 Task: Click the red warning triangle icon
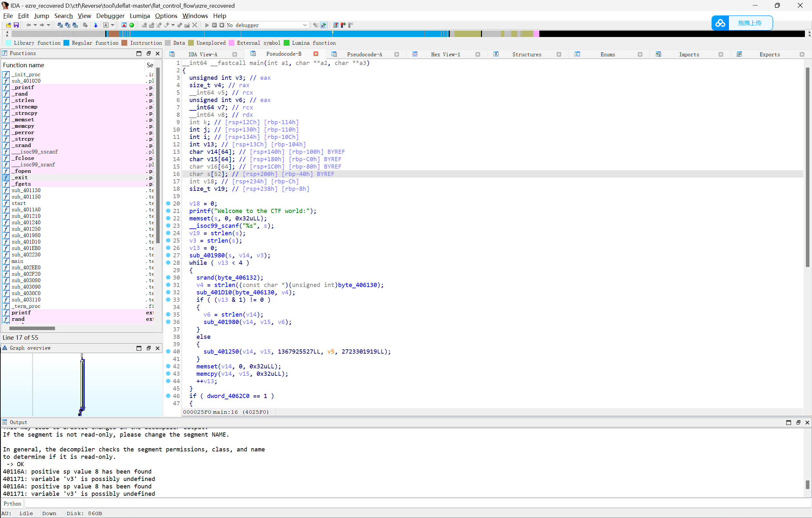tap(124, 25)
